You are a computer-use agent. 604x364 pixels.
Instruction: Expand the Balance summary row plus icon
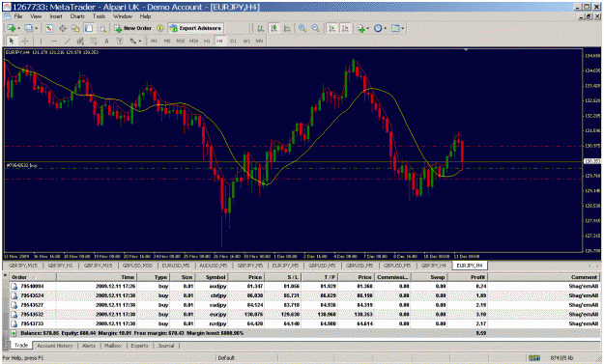click(x=14, y=333)
